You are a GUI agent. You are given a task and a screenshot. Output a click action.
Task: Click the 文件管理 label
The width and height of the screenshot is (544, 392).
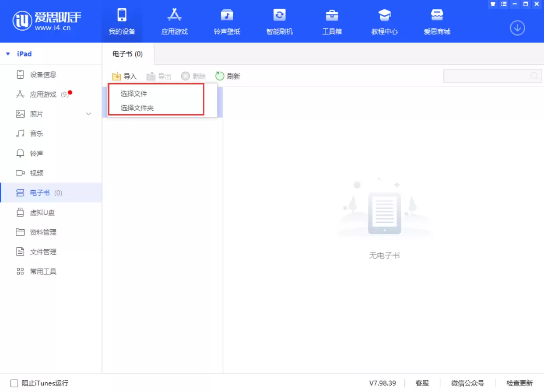point(43,252)
